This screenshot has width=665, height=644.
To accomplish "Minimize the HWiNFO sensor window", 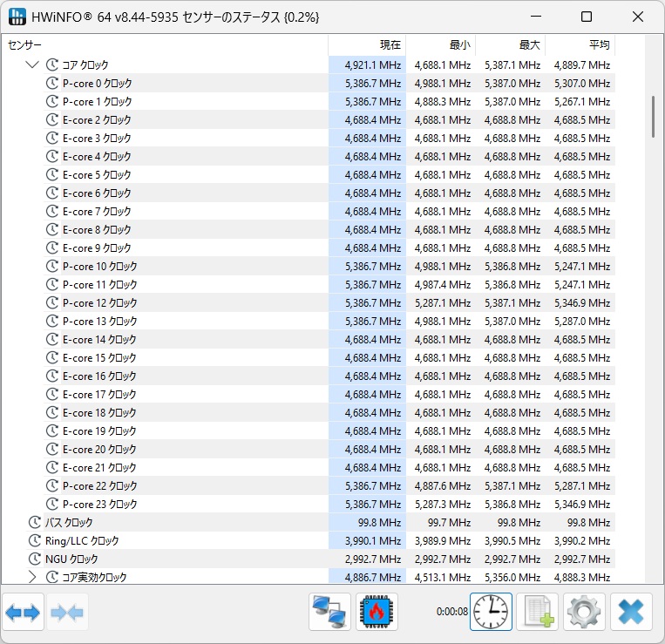I will 536,17.
